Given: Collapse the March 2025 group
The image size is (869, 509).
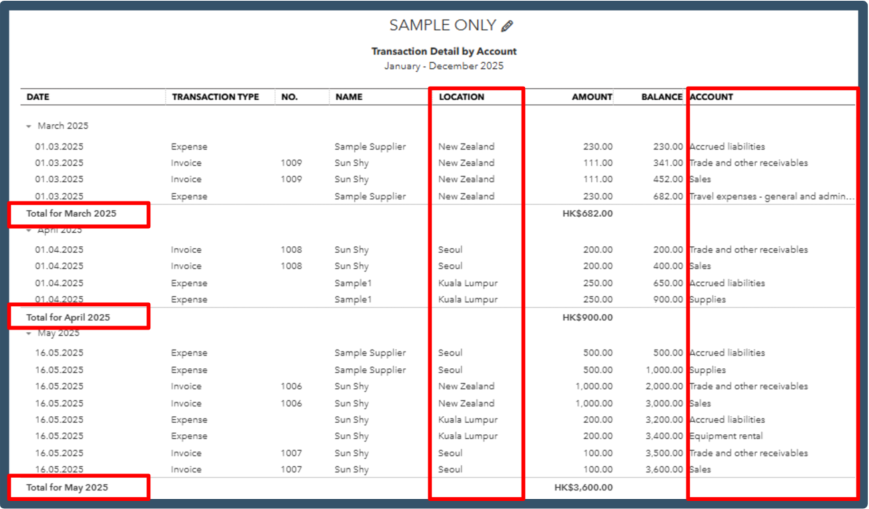Looking at the screenshot, I should click(30, 126).
